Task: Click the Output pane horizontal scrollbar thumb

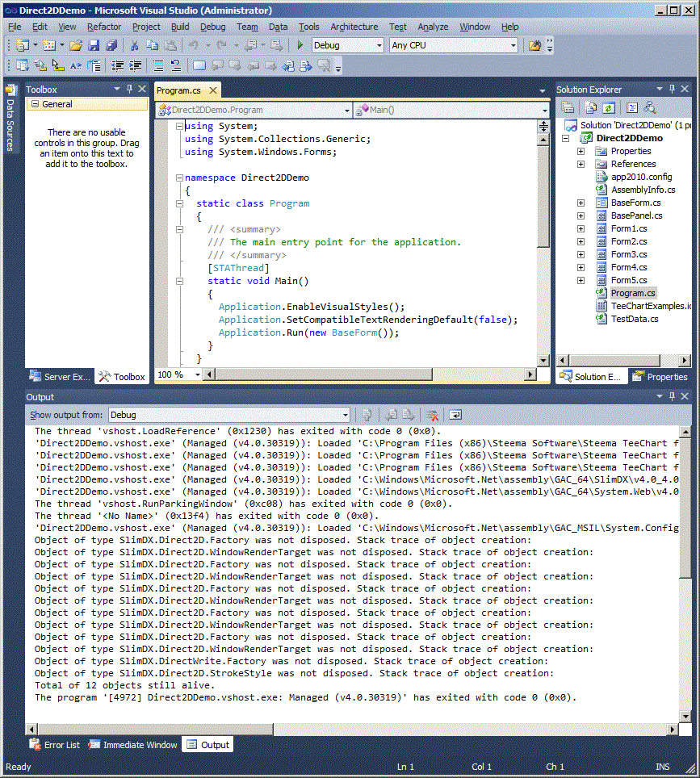Action: 155,729
